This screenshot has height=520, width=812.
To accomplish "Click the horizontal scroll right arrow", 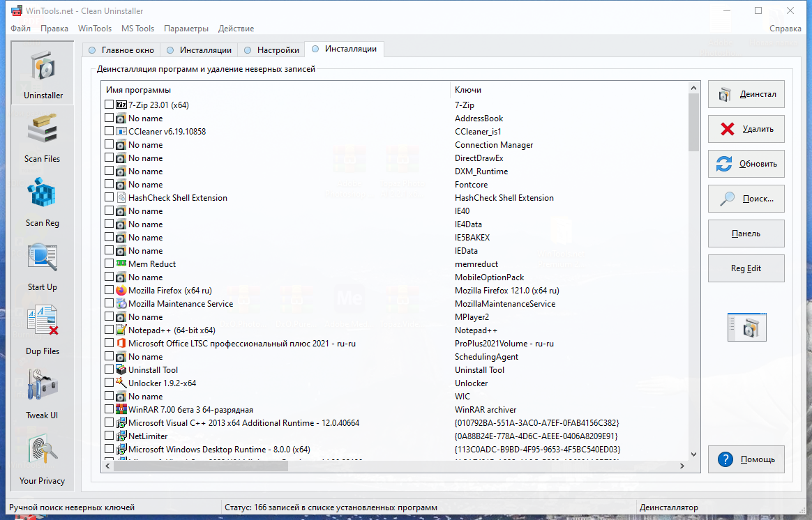I will click(682, 466).
